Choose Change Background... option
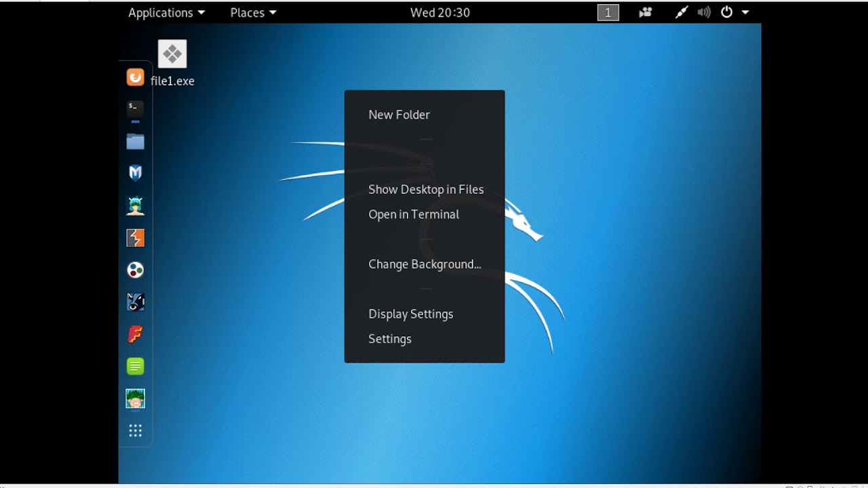The height and width of the screenshot is (488, 868). click(425, 264)
